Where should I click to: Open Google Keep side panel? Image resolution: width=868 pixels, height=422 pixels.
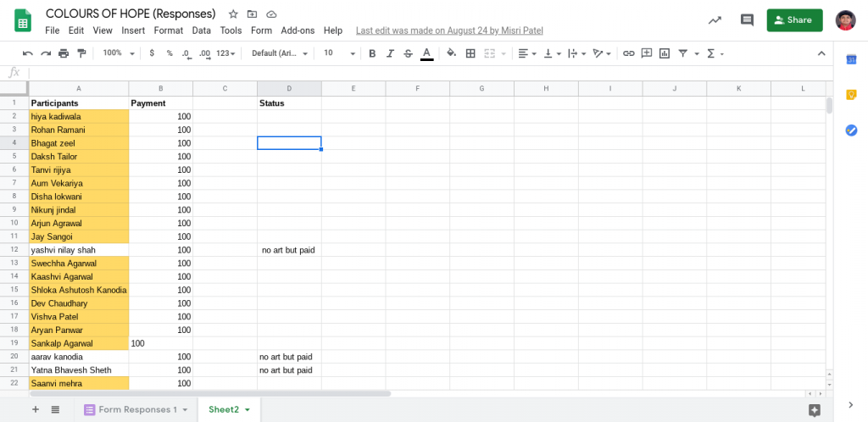(851, 95)
